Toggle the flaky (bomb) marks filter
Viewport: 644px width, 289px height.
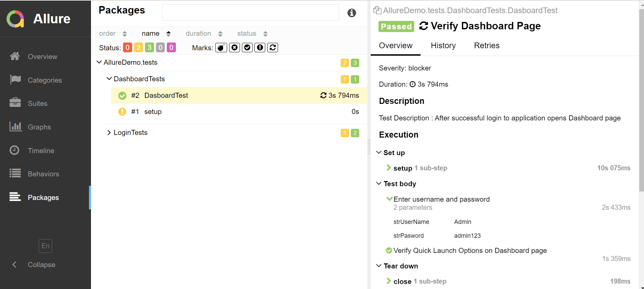click(221, 48)
